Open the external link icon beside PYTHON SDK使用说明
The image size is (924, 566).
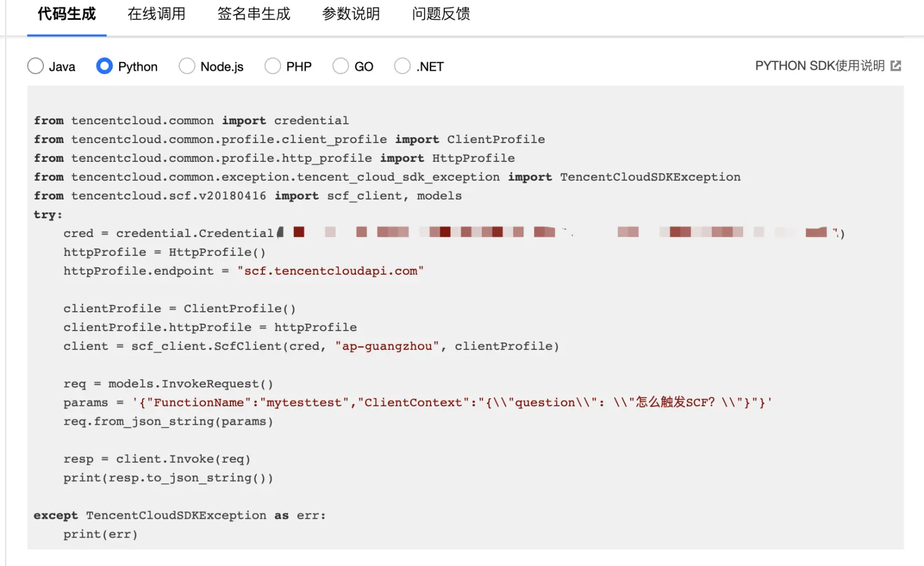coord(895,66)
